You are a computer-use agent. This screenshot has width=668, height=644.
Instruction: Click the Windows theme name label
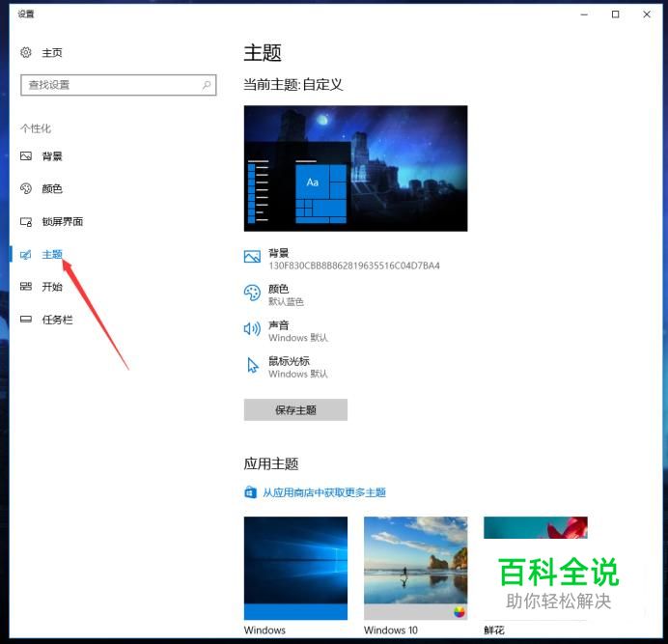point(264,630)
